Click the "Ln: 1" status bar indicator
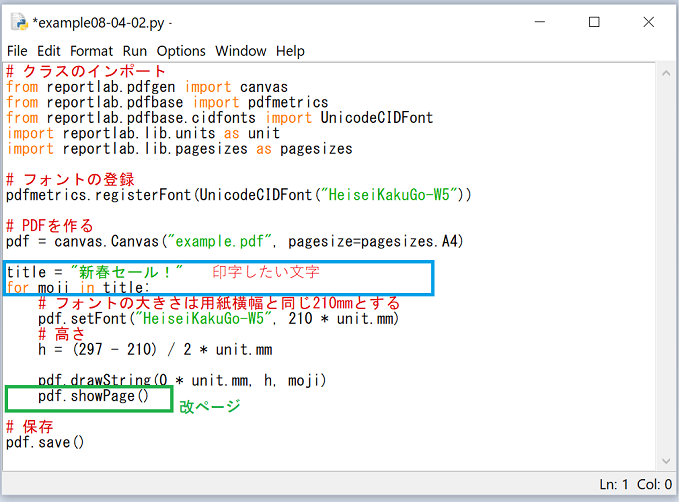680x502 pixels. [614, 484]
